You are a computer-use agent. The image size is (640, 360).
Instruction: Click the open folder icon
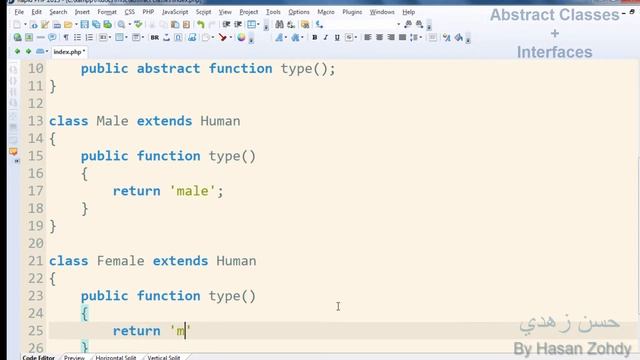pos(68,25)
